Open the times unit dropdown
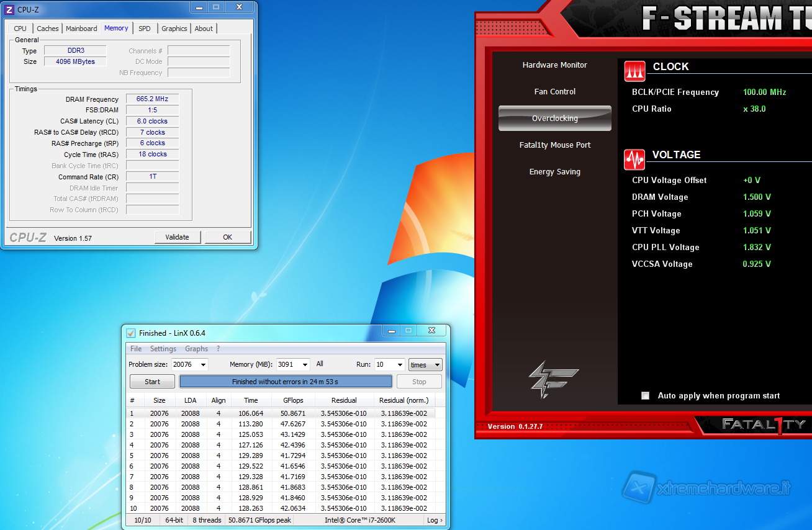This screenshot has height=530, width=812. [437, 365]
